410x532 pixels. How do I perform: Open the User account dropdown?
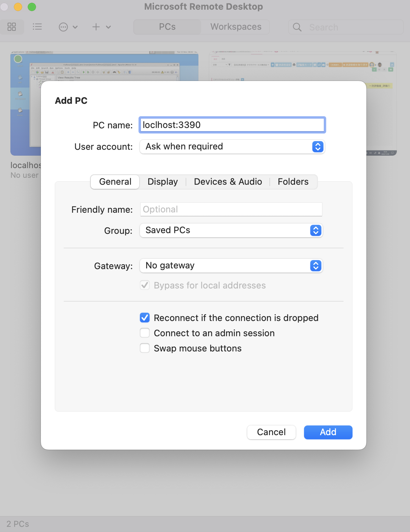232,147
